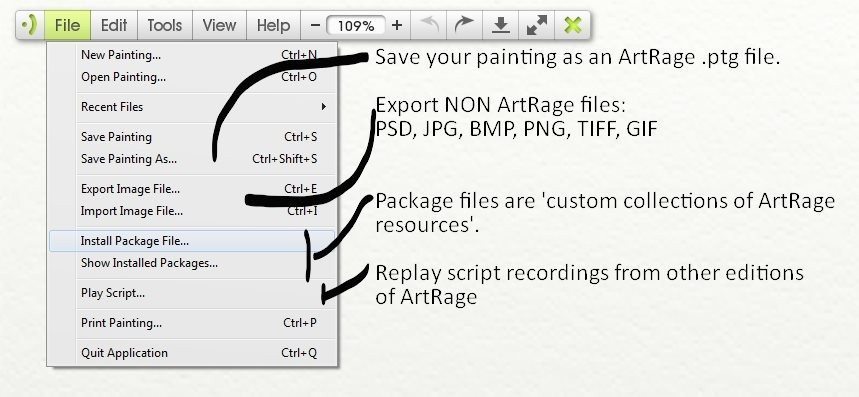859x397 pixels.
Task: Open the Help menu
Action: coord(273,25)
